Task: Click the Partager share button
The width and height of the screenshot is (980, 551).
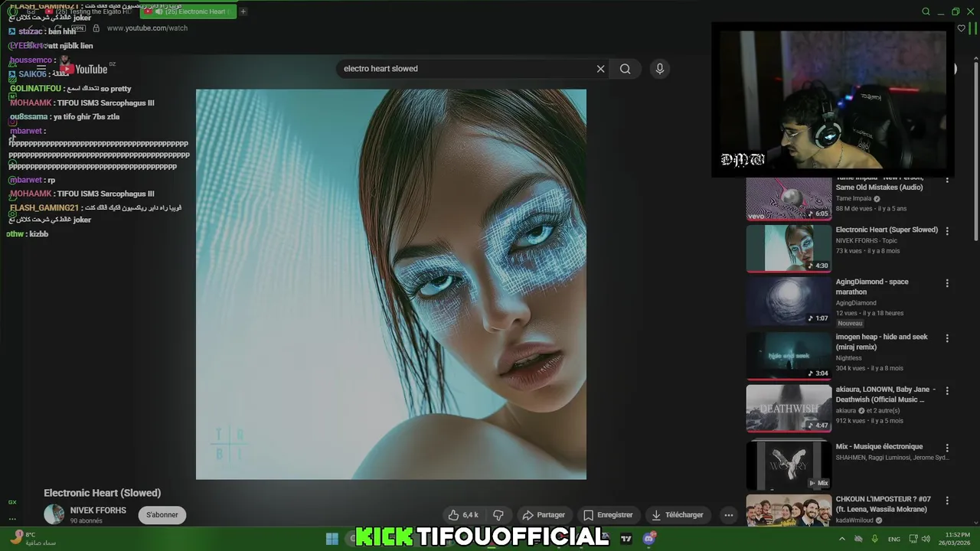Action: click(x=544, y=515)
